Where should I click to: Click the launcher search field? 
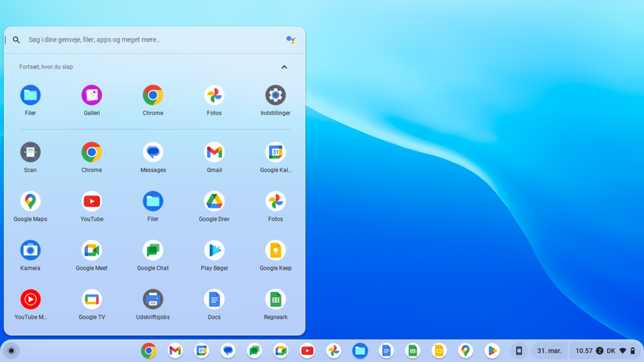coord(155,40)
